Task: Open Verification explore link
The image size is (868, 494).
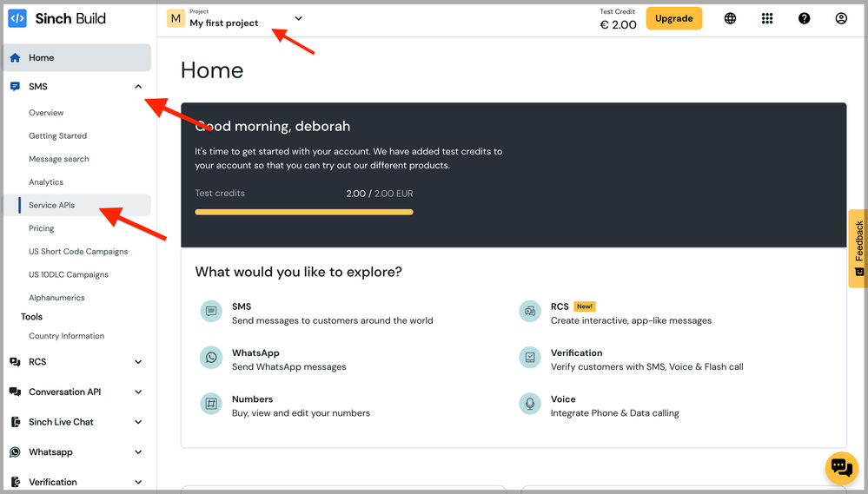Action: (576, 353)
